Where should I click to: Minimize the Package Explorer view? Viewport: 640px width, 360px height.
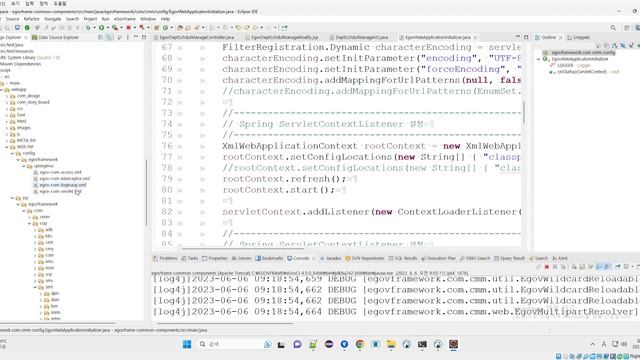pos(136,37)
